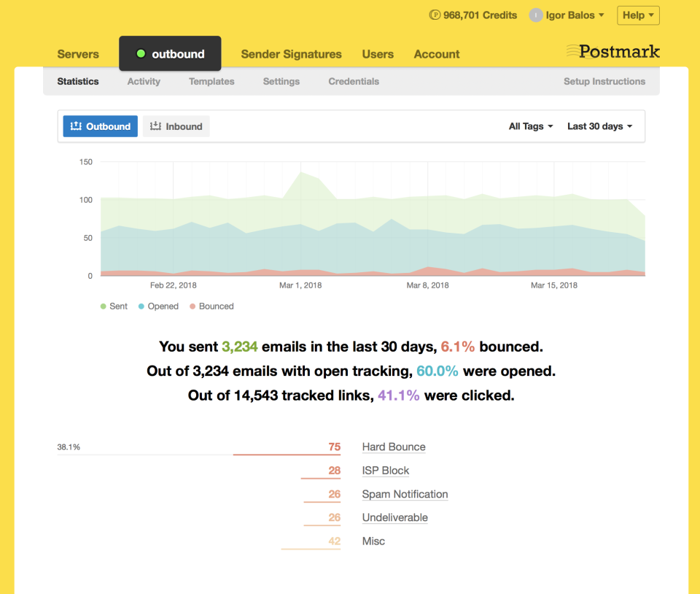Toggle the Sent series legend dot
Image resolution: width=700 pixels, height=594 pixels.
(x=104, y=306)
